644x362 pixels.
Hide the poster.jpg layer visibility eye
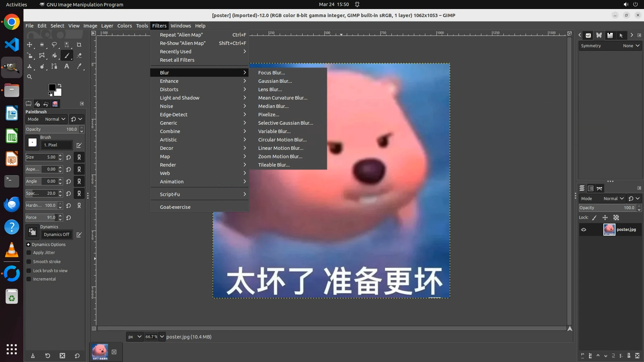584,230
